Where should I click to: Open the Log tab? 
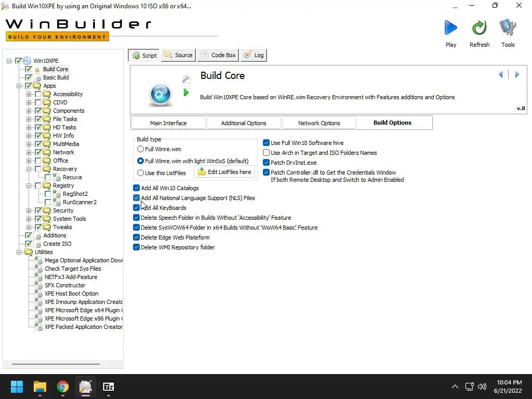(254, 55)
